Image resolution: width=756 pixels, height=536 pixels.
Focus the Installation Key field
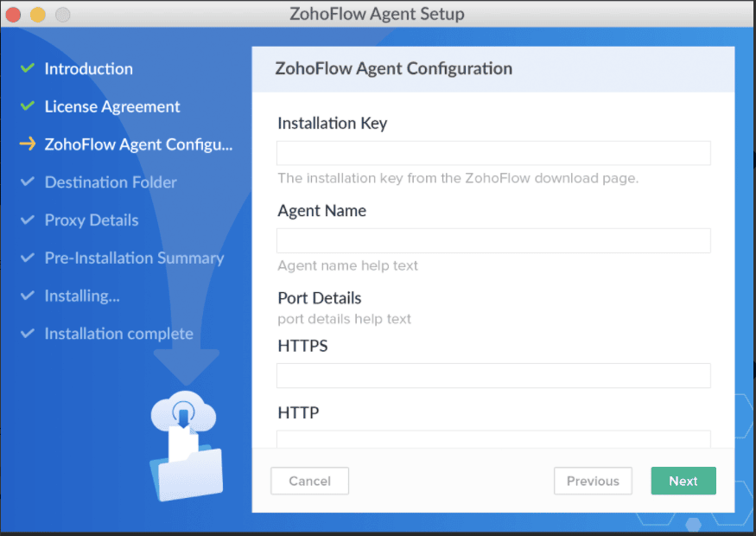tap(493, 153)
